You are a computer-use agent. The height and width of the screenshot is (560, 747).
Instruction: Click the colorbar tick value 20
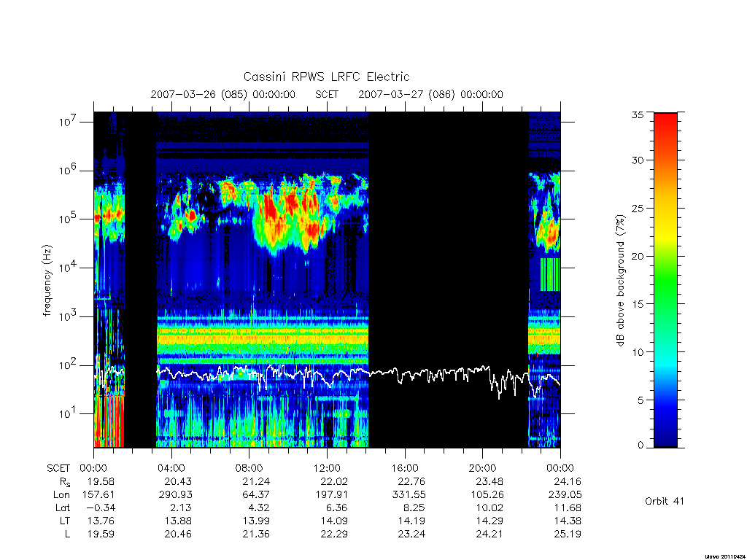tap(638, 256)
